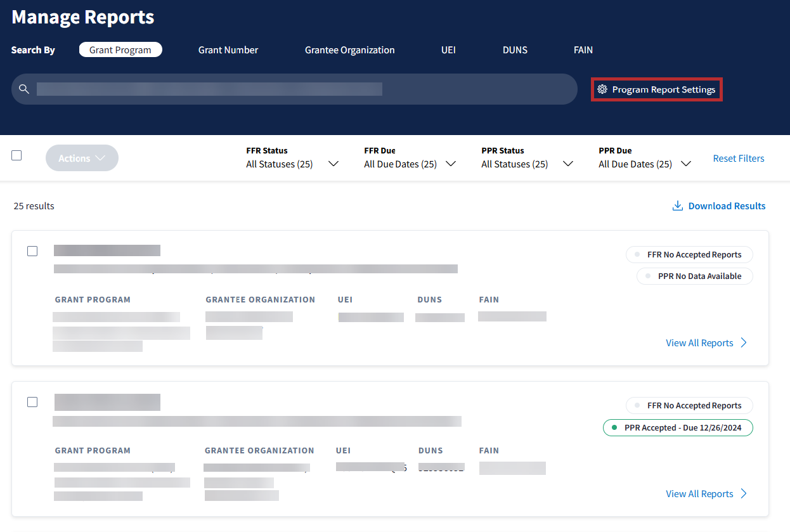Click the search magnifier icon
The width and height of the screenshot is (790, 532).
click(24, 89)
